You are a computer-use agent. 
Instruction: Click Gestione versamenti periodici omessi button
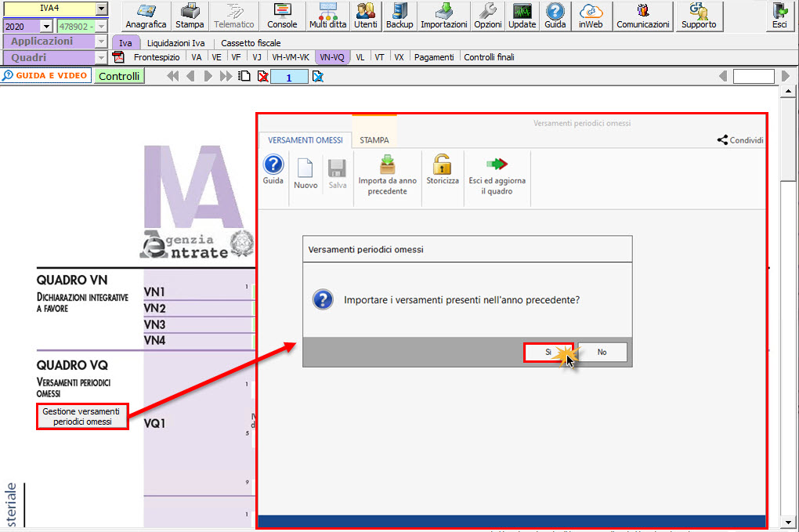point(81,416)
